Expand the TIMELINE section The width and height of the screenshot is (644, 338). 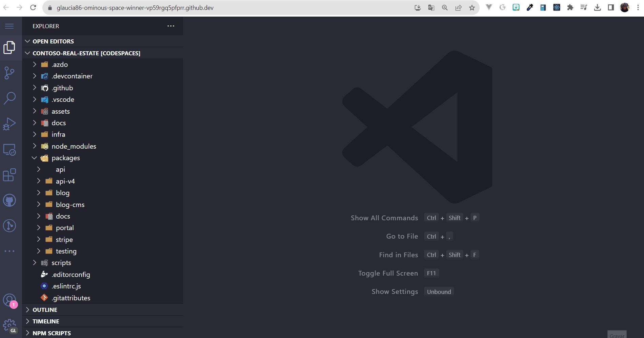click(x=102, y=321)
